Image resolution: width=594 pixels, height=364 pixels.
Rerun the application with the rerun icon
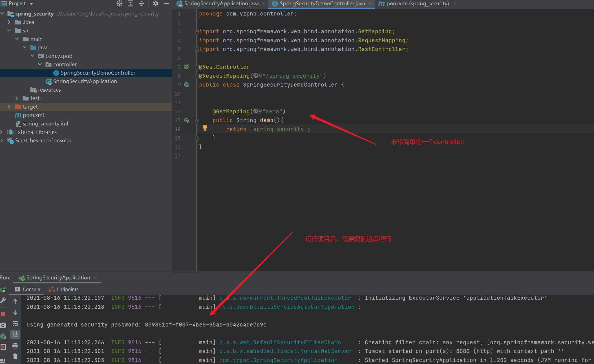coord(3,290)
